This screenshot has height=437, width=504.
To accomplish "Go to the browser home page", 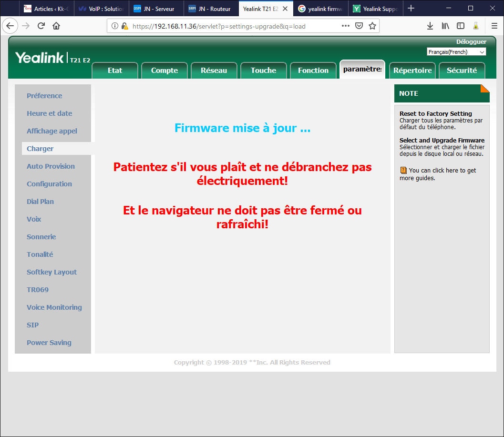I will (x=56, y=26).
